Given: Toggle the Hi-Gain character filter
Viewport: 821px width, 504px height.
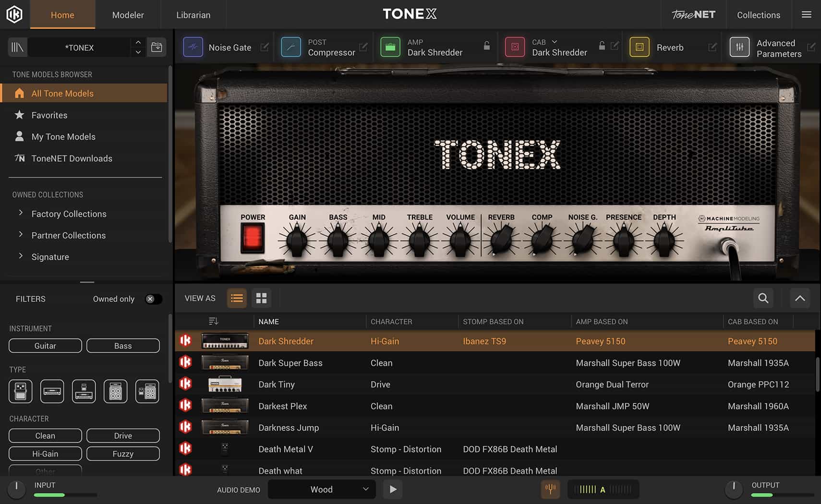Looking at the screenshot, I should 45,454.
